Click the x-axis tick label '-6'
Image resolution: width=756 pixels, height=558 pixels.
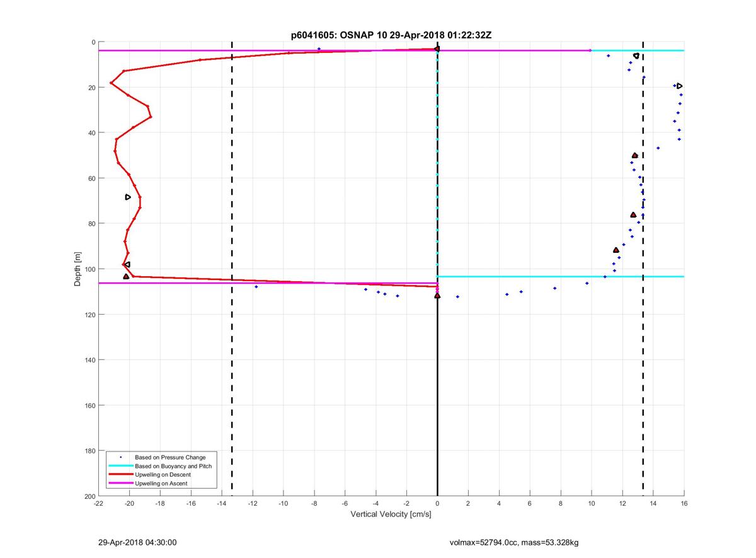(x=345, y=504)
